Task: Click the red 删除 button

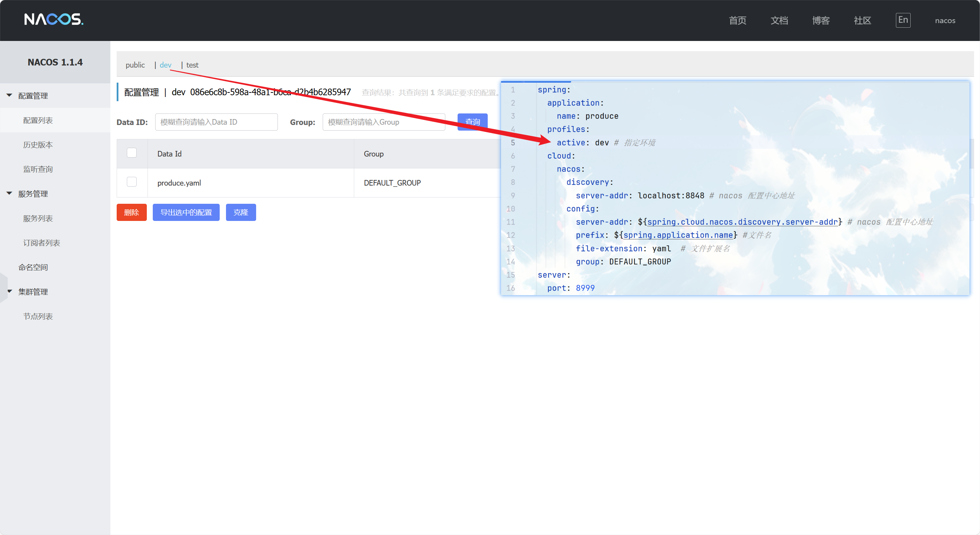Action: (132, 212)
